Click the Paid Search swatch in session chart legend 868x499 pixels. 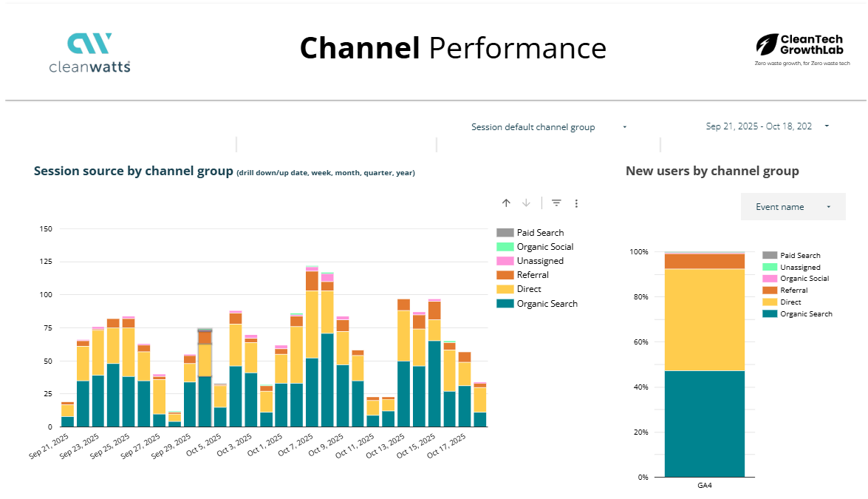[505, 233]
